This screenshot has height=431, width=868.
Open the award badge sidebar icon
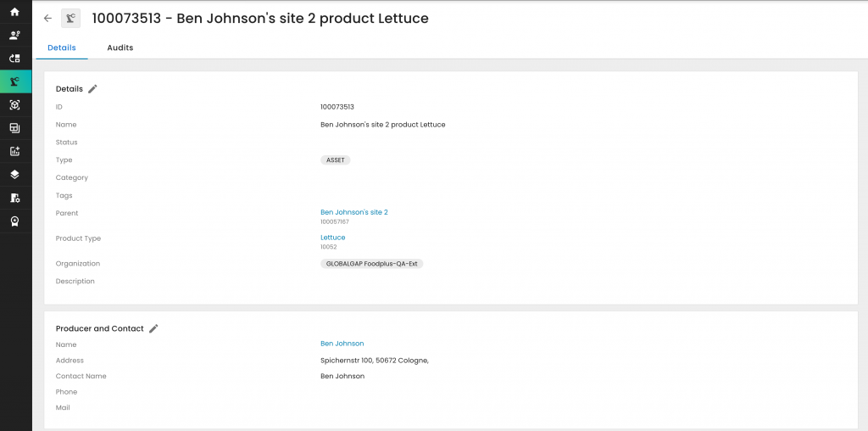[x=14, y=221]
